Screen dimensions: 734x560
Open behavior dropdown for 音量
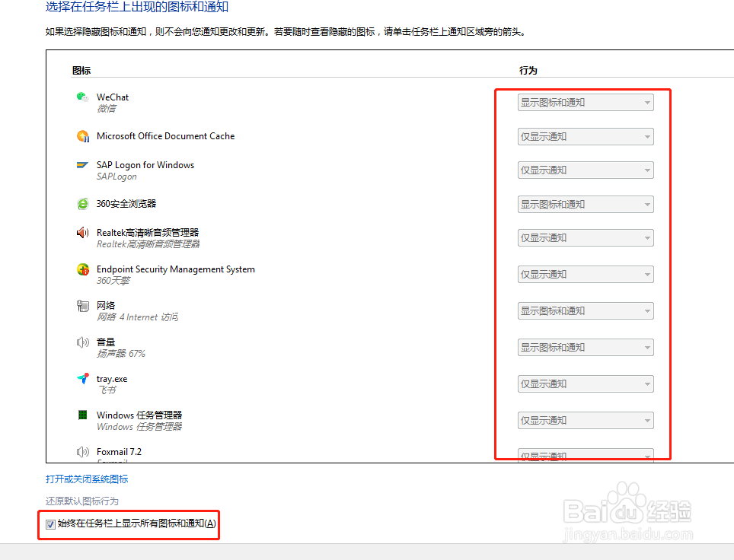pos(586,348)
